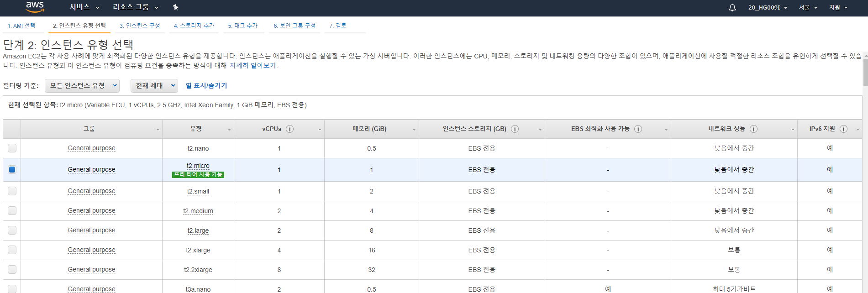
Task: Go to step 3. 인스턴스 구성 tab
Action: (x=140, y=26)
